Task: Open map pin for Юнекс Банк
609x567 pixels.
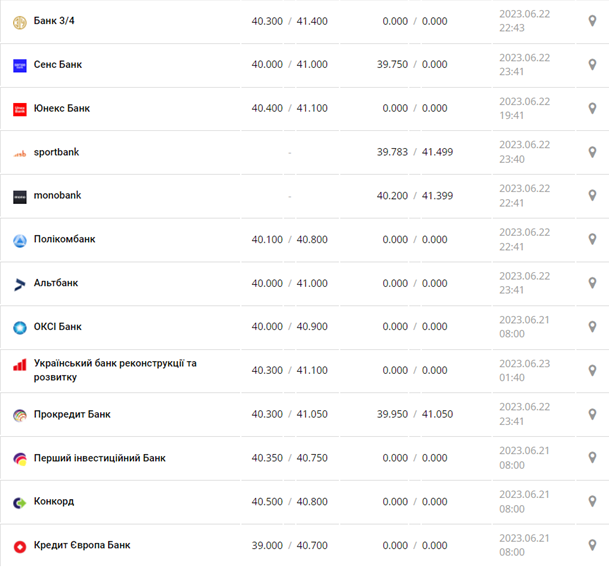Action: pyautogui.click(x=592, y=109)
